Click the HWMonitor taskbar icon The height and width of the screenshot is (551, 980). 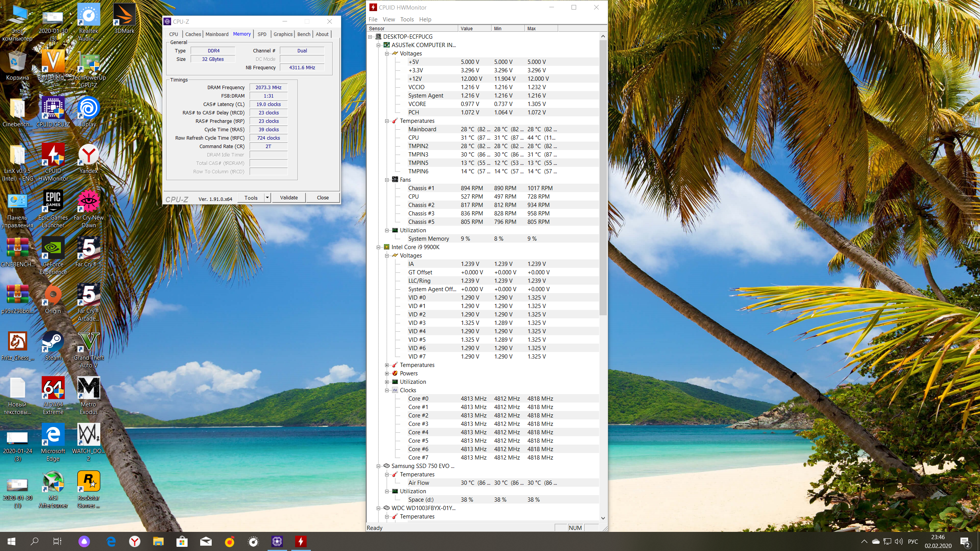point(301,541)
